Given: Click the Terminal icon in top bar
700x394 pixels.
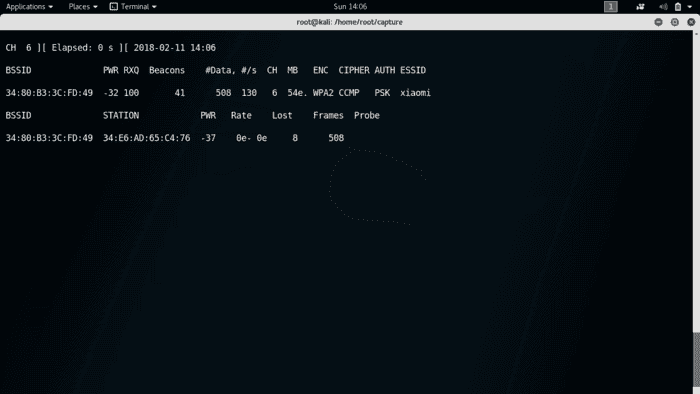Looking at the screenshot, I should [114, 7].
